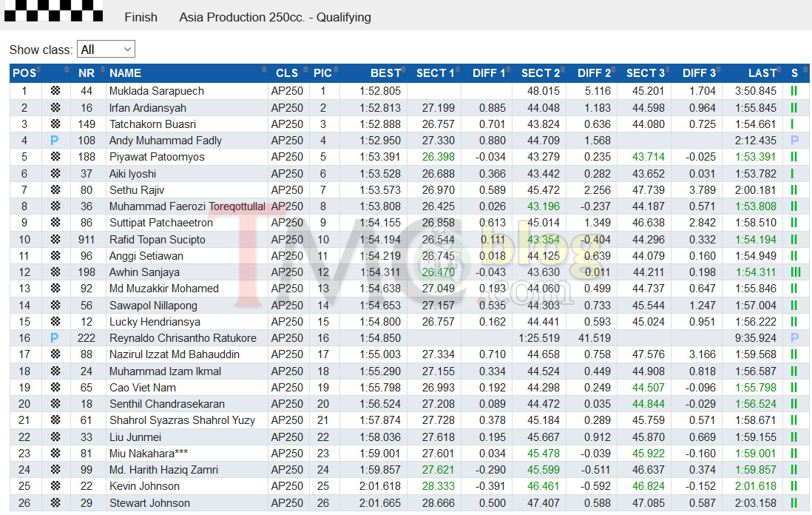
Task: Select Asia Production 250cc. - Qualifying title
Action: tap(275, 17)
